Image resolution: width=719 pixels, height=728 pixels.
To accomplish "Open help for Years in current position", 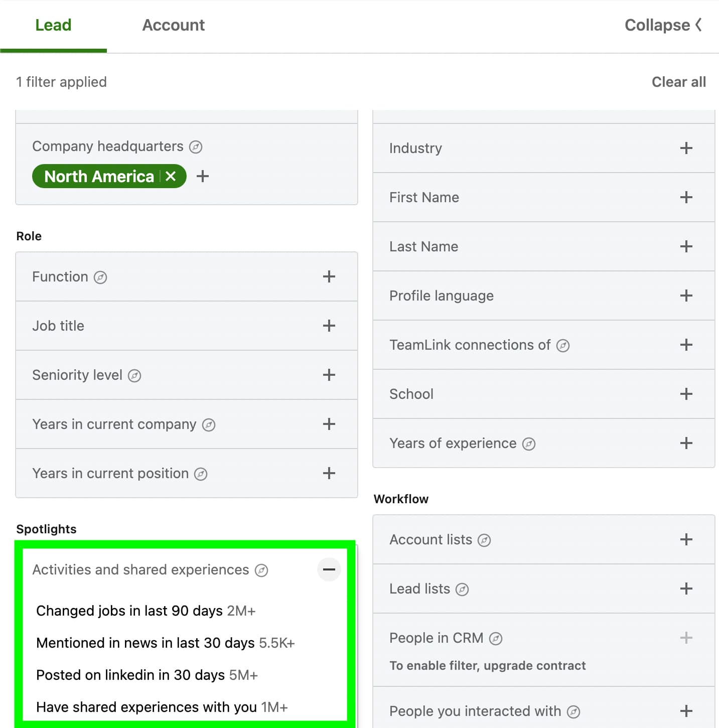I will (x=201, y=474).
